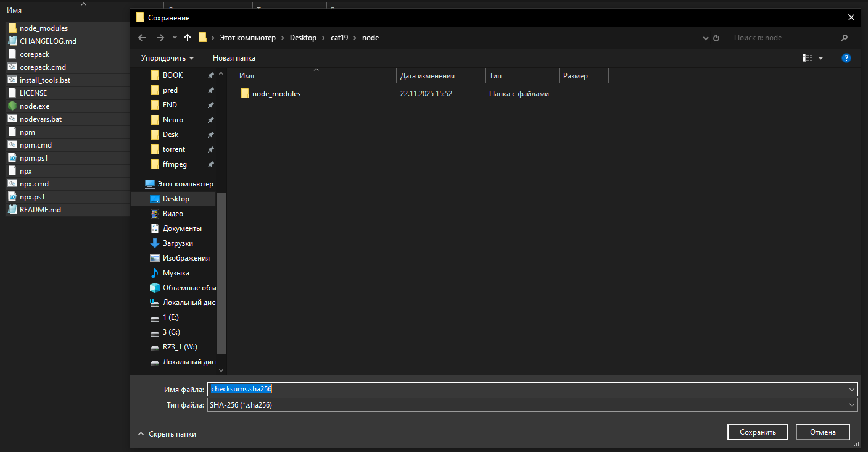Select drive 3 (G:) in sidebar
The width and height of the screenshot is (868, 452).
pyautogui.click(x=171, y=332)
